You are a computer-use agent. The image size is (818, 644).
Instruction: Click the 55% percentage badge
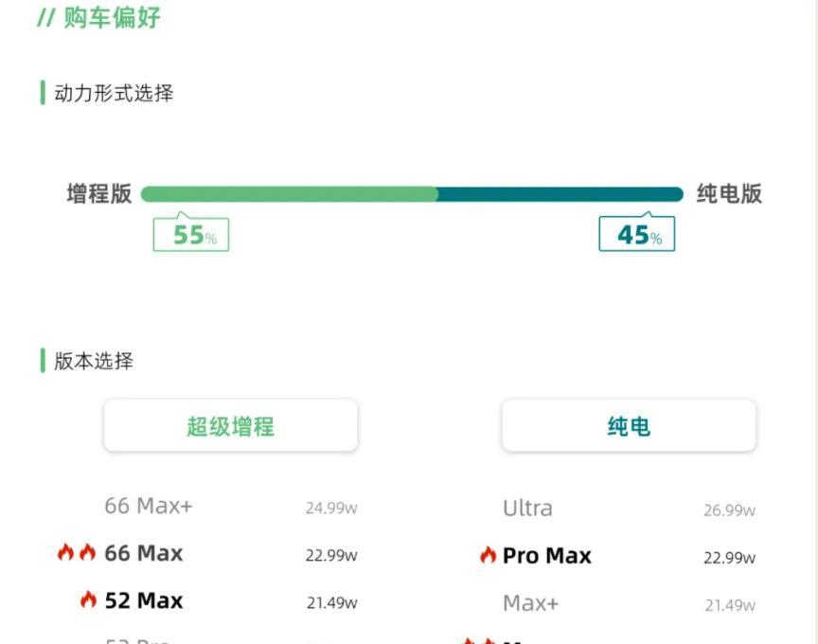click(191, 235)
